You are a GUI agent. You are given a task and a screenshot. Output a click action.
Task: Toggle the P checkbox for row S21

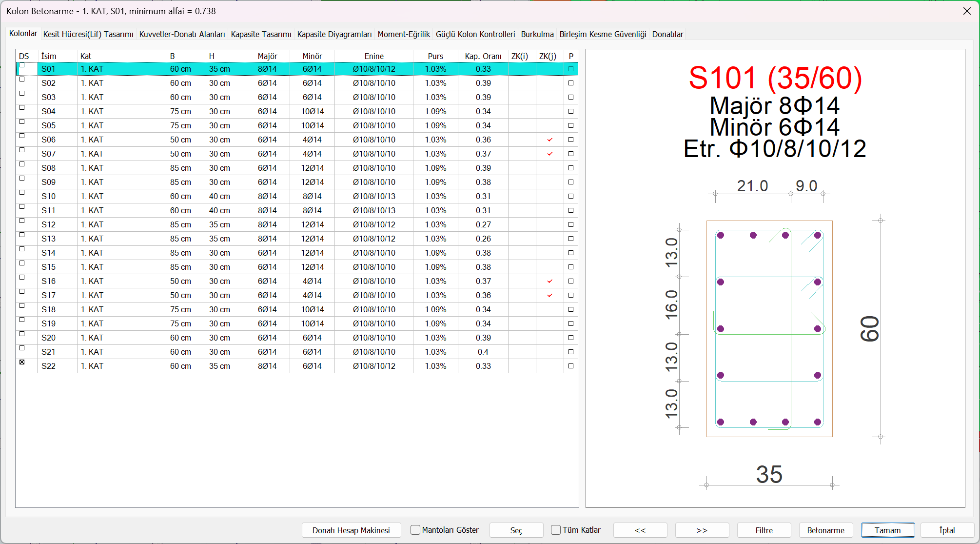coord(571,352)
